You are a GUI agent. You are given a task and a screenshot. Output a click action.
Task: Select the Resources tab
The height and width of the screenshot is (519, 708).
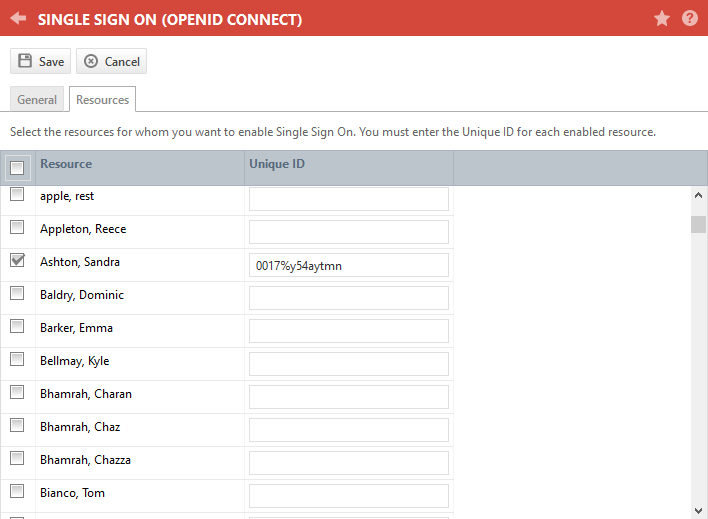coord(102,99)
